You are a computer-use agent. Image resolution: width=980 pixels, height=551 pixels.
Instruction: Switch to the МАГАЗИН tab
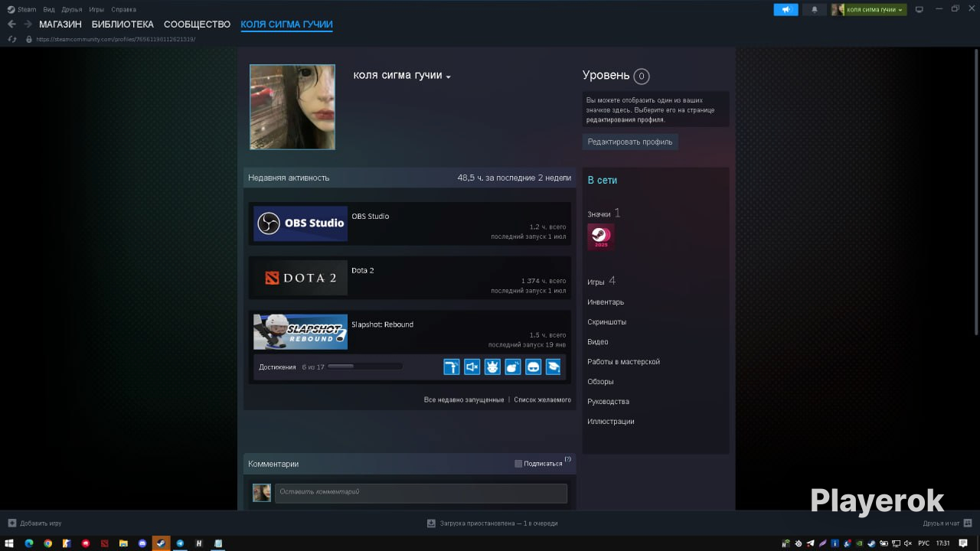coord(60,24)
